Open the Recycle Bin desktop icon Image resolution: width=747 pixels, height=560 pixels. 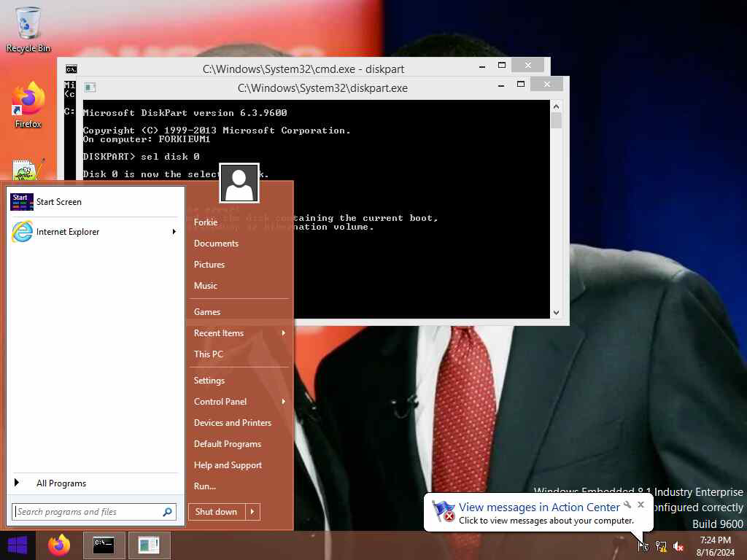pos(28,29)
